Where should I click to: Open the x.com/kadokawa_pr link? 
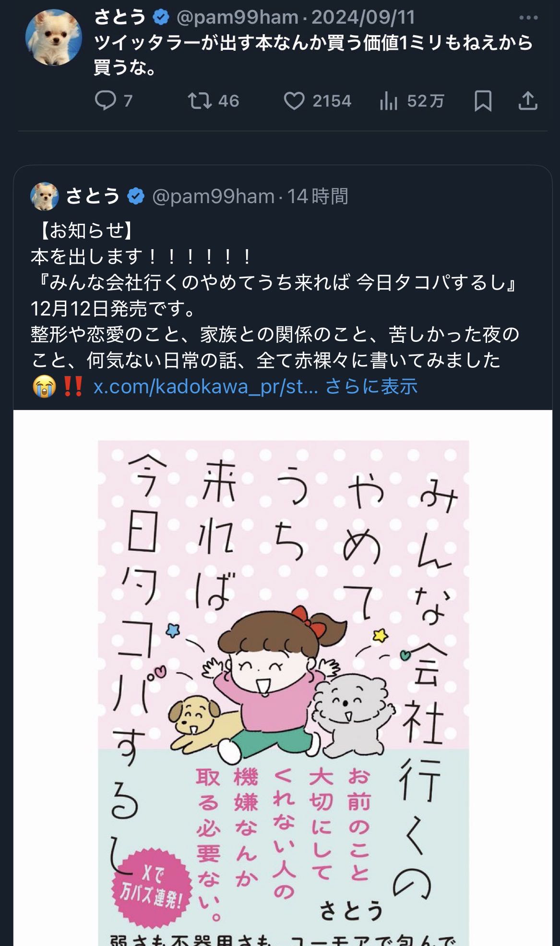205,387
